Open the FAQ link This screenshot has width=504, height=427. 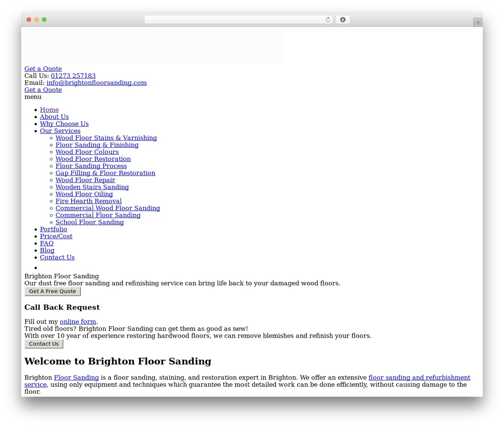point(47,243)
